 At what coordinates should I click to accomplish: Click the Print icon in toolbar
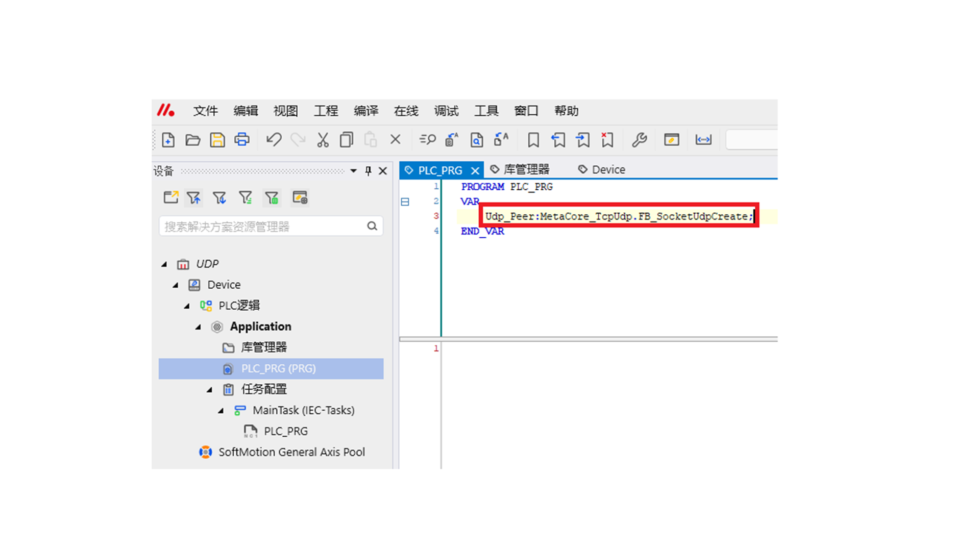click(242, 140)
